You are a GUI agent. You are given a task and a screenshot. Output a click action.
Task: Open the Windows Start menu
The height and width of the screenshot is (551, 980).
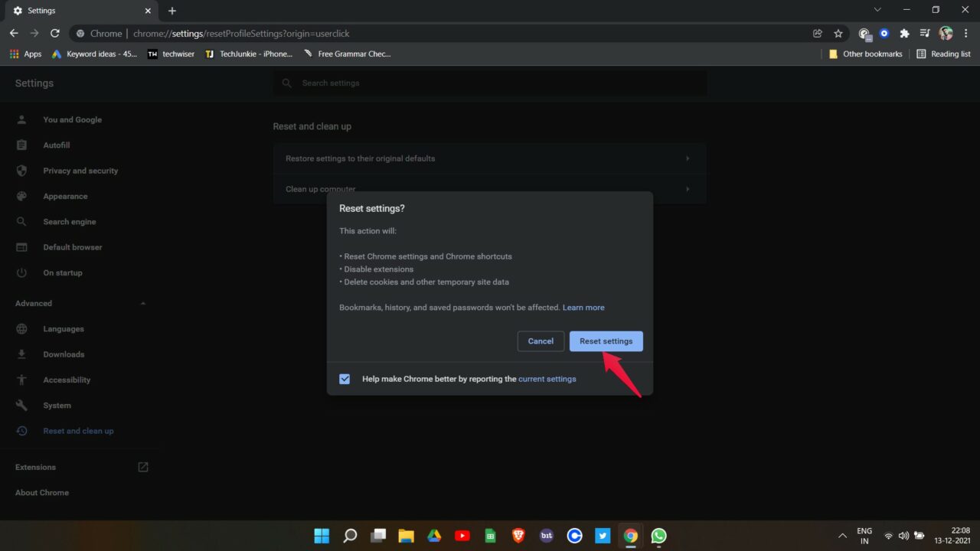click(x=322, y=536)
